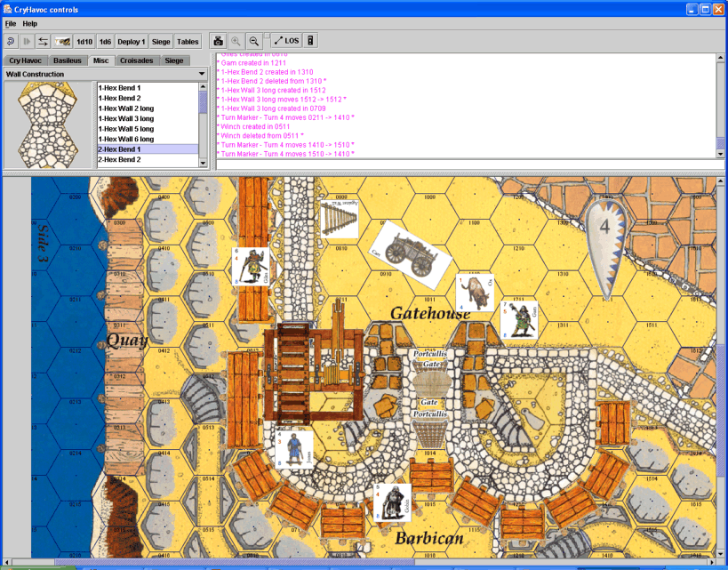
Task: Click log line 'Gam created in 1211'
Action: point(253,63)
